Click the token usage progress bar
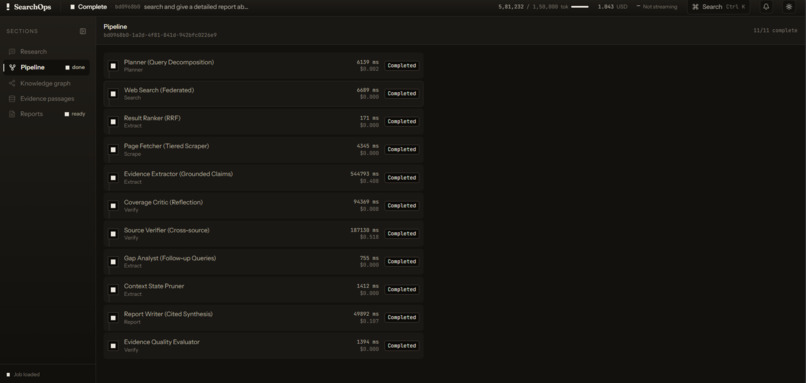The height and width of the screenshot is (383, 806). 580,7
